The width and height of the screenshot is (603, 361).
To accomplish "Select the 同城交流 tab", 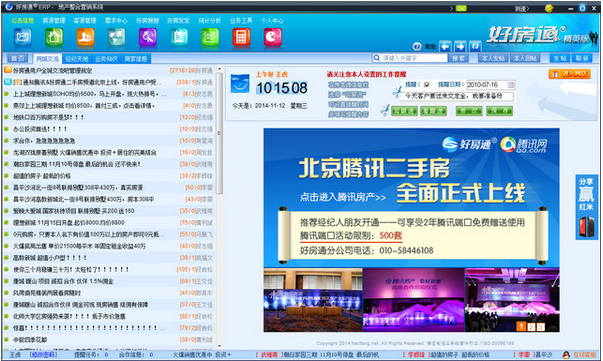I will pyautogui.click(x=47, y=59).
